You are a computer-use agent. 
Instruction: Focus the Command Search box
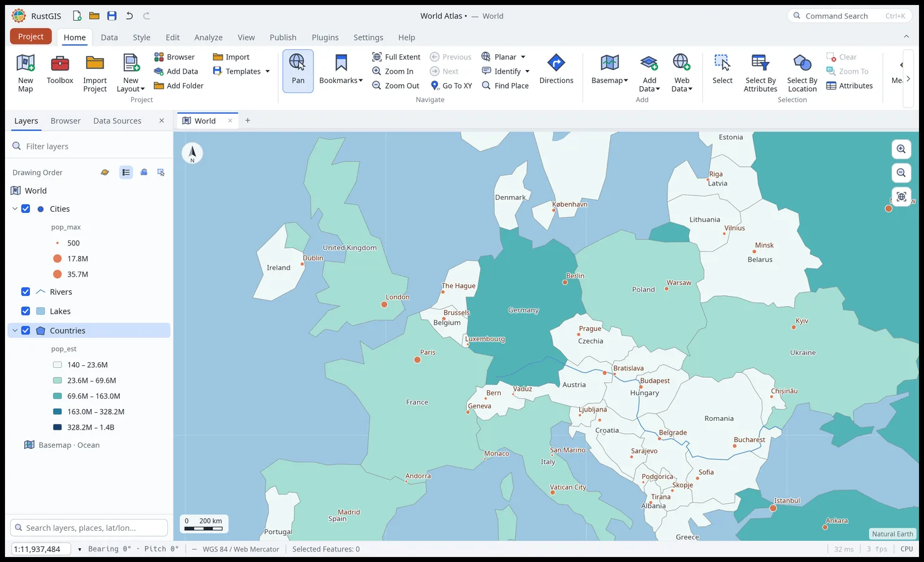[850, 16]
